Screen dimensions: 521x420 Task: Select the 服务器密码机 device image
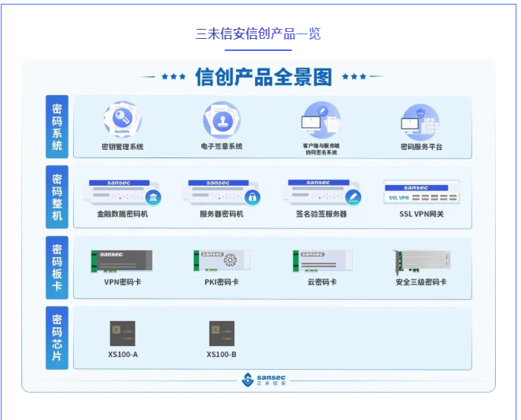coord(222,192)
